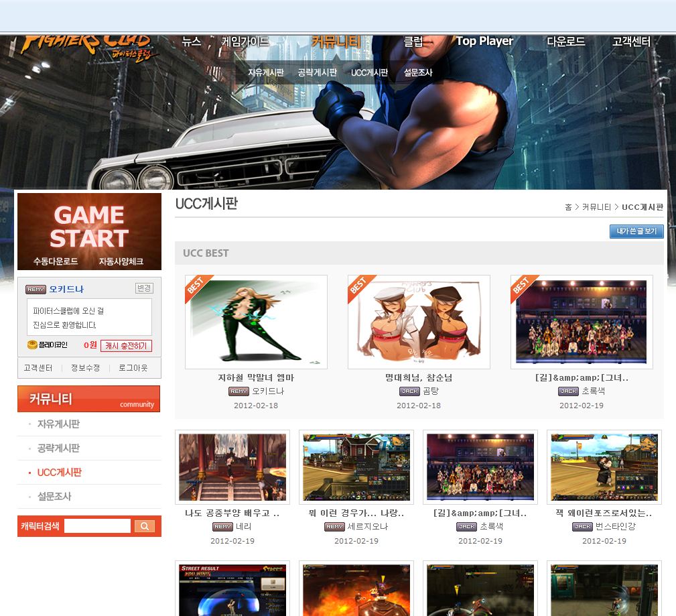Viewport: 676px width, 616px height.
Task: Select 자유게시판 in the top submenu
Action: [266, 72]
